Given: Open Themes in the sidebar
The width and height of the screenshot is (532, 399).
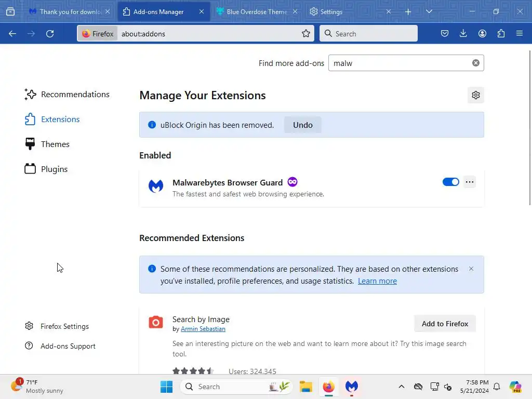Looking at the screenshot, I should [47, 144].
